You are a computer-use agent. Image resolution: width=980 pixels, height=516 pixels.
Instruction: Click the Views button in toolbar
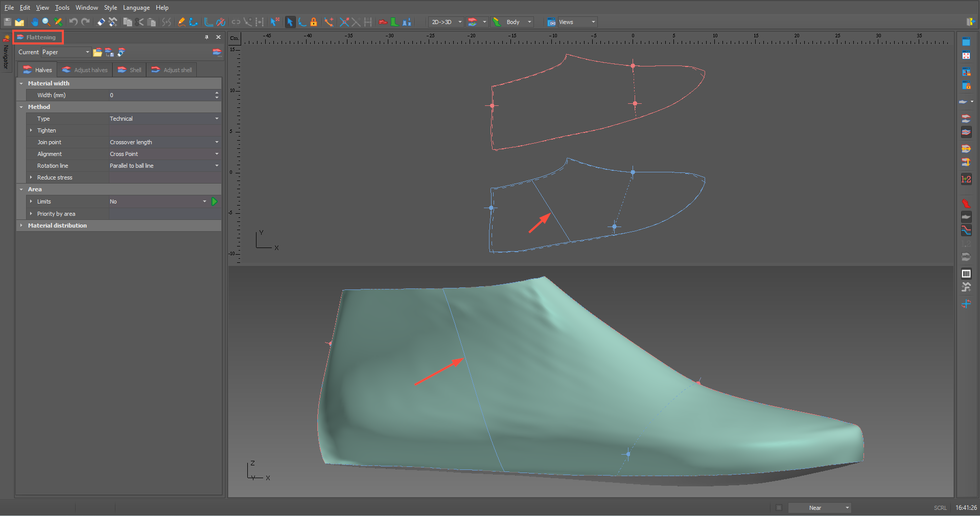point(566,22)
